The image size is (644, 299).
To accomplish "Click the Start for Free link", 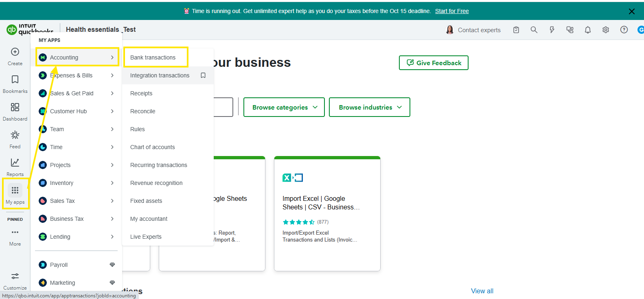I will tap(452, 11).
